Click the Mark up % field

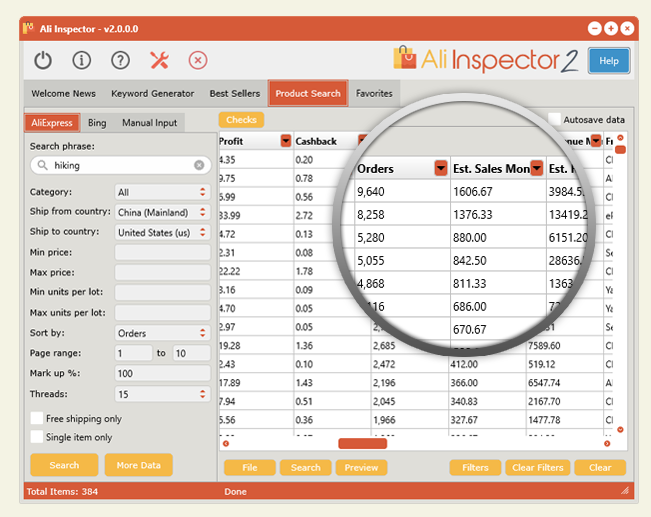[162, 373]
